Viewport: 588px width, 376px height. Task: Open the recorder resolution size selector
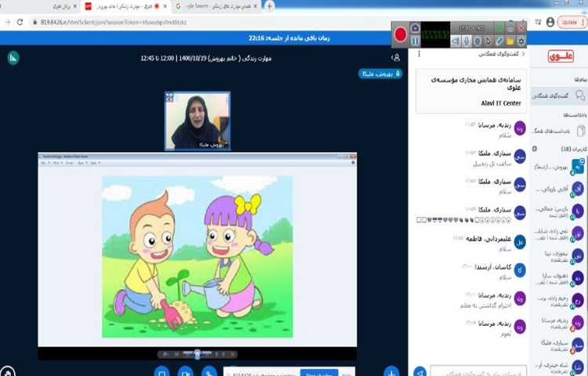(471, 28)
